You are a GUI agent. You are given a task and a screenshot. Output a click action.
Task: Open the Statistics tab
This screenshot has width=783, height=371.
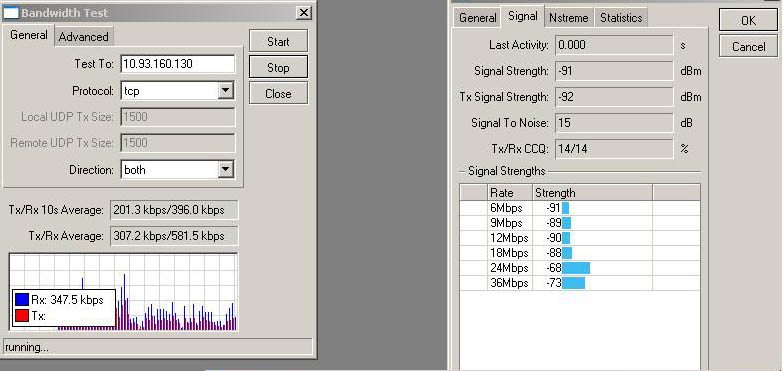tap(621, 18)
